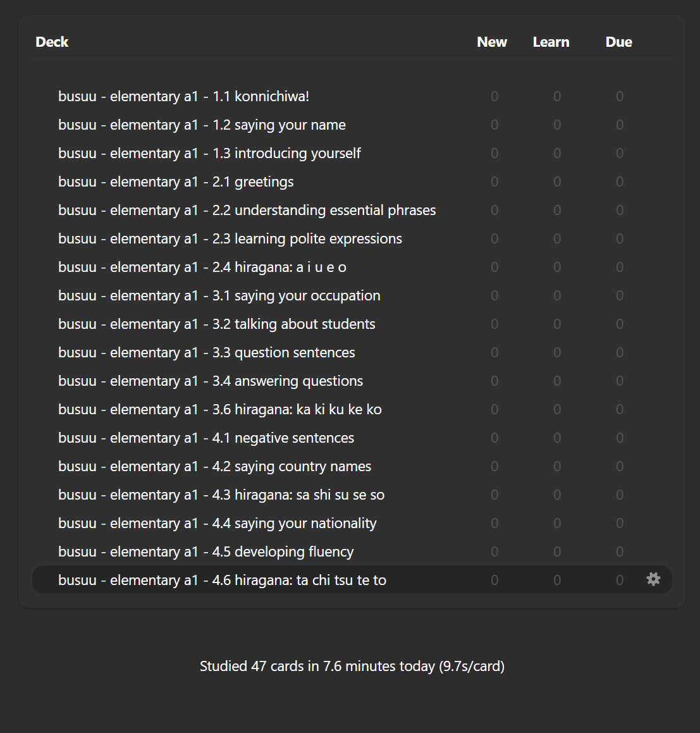Open 2.2 understanding essential phrases deck
The width and height of the screenshot is (700, 733).
tap(247, 211)
